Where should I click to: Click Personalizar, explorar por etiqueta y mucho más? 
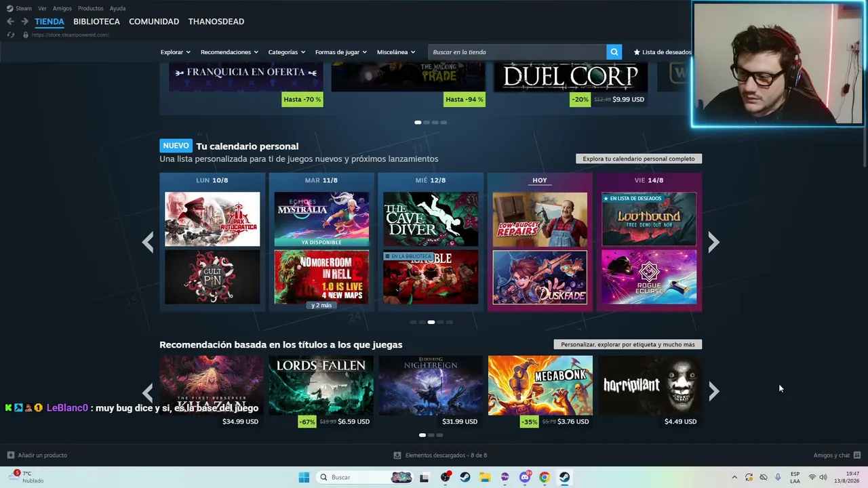[628, 344]
